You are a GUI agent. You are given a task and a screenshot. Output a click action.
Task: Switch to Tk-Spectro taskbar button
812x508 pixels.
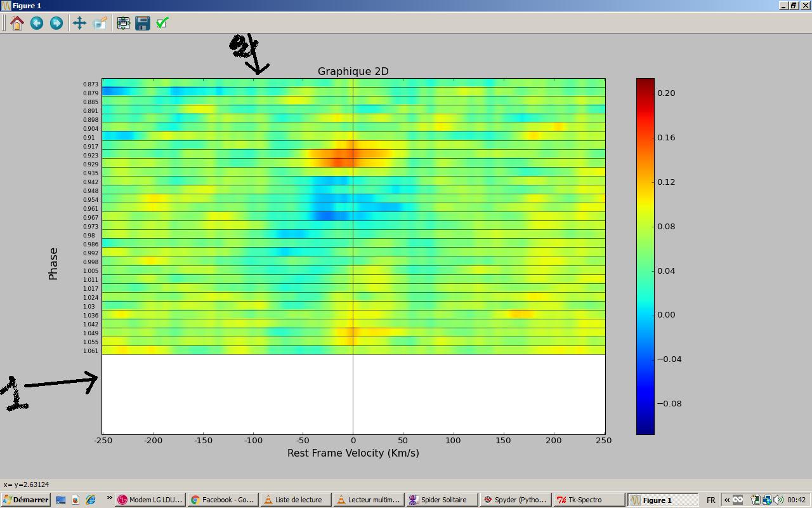point(588,500)
